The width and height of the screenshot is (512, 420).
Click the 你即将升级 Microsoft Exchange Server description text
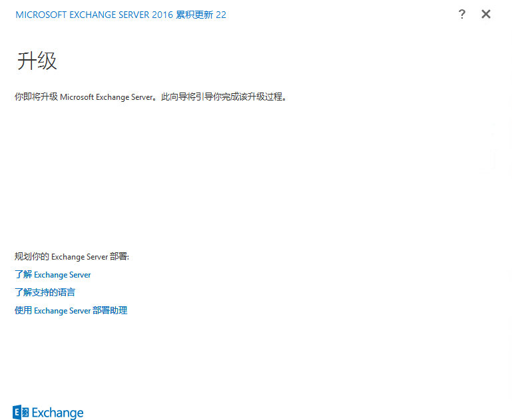tap(151, 97)
